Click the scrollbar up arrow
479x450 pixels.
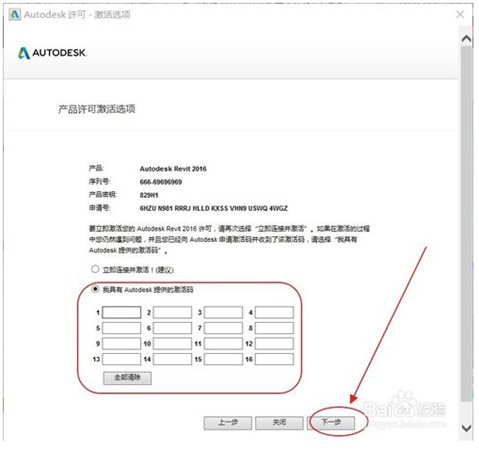coord(466,39)
